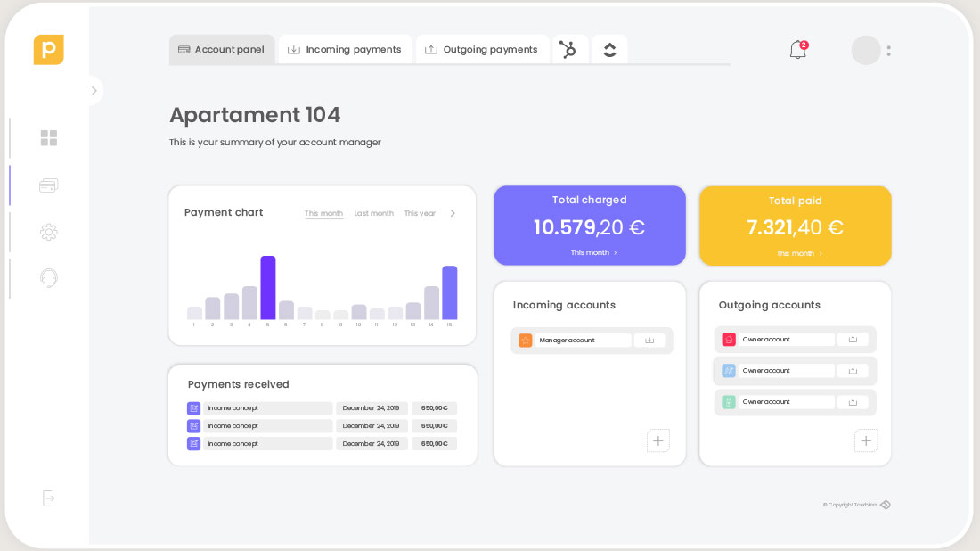Select This month chart filter
The height and width of the screenshot is (551, 980).
[x=323, y=214]
